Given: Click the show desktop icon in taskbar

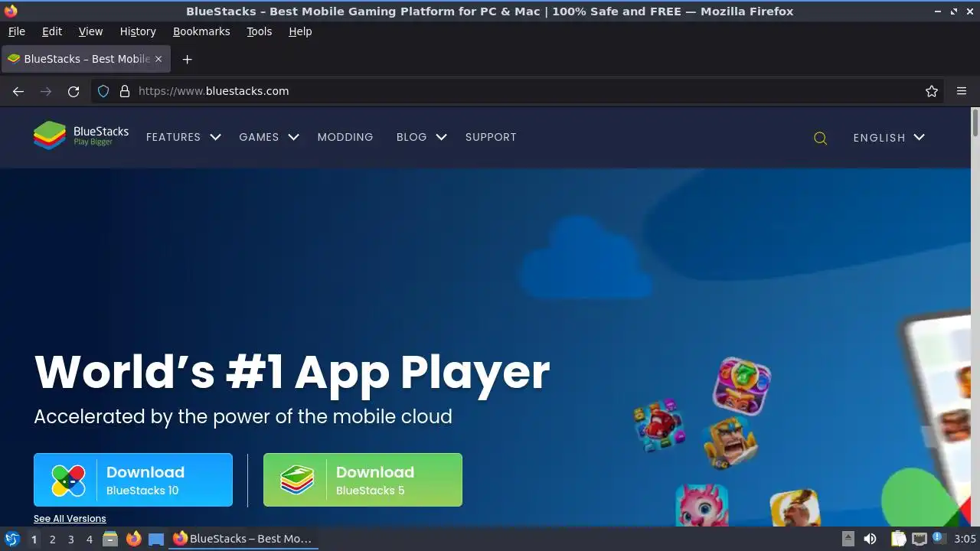Looking at the screenshot, I should (156, 539).
